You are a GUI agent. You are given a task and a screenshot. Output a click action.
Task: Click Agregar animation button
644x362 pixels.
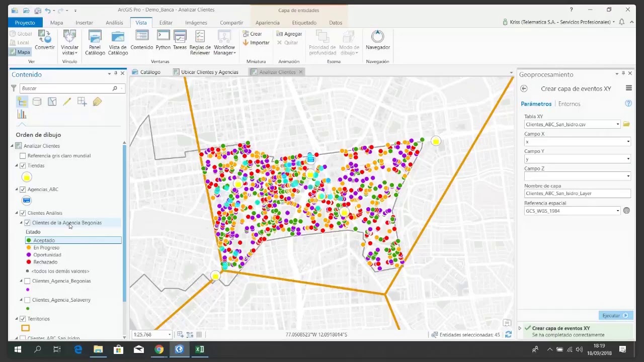289,34
